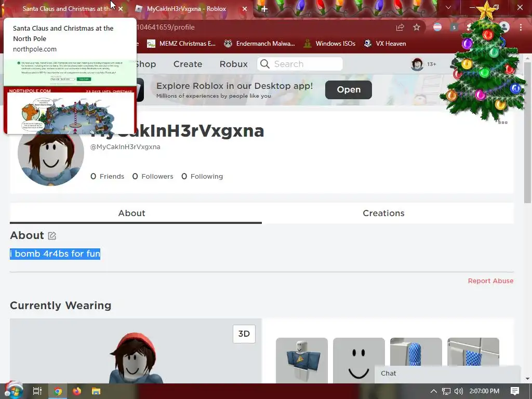
Task: Open profile three-dots options menu
Action: pos(503,123)
